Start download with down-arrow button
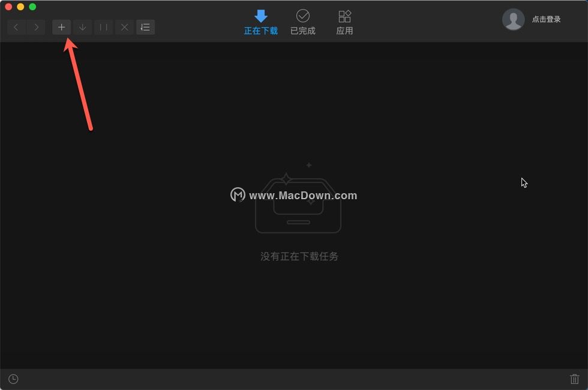Screen dimensions: 588x390 pos(83,27)
